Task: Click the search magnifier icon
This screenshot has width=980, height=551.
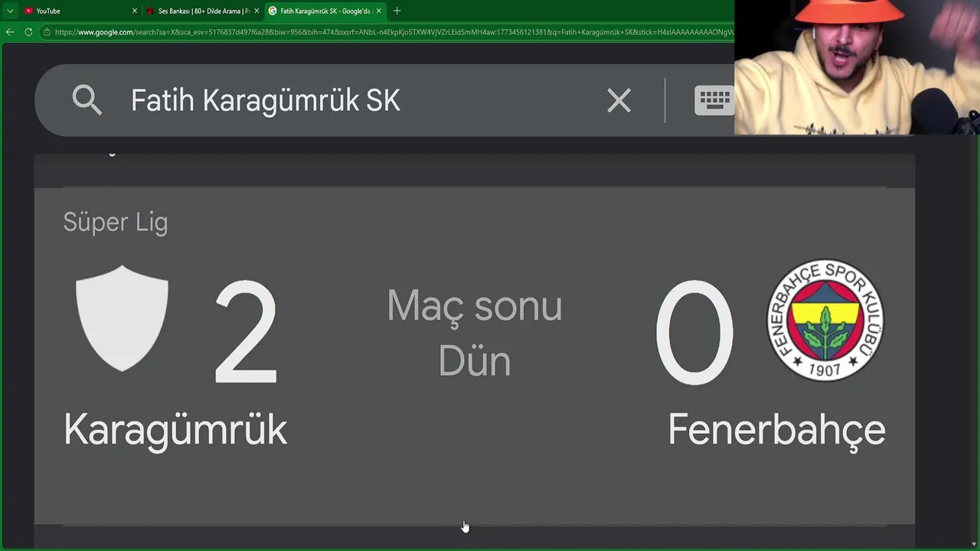Action: point(87,100)
